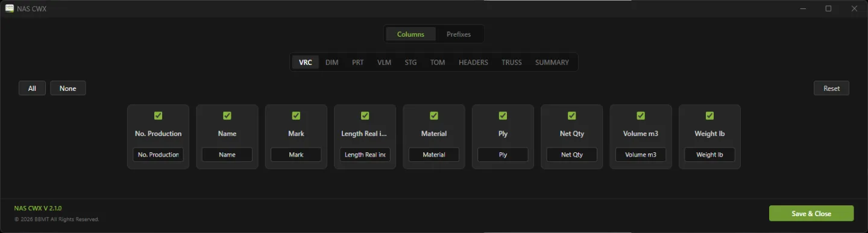Image resolution: width=868 pixels, height=233 pixels.
Task: Select None to uncheck all columns
Action: pyautogui.click(x=68, y=89)
